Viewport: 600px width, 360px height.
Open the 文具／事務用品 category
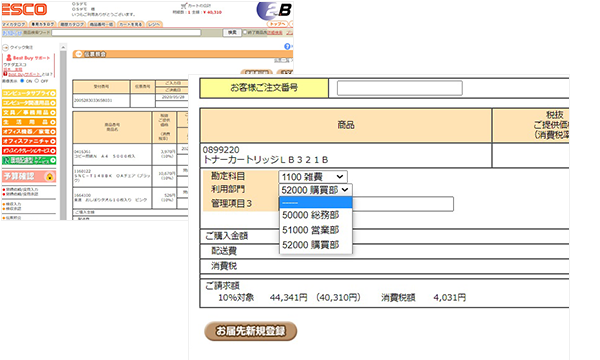(x=29, y=112)
